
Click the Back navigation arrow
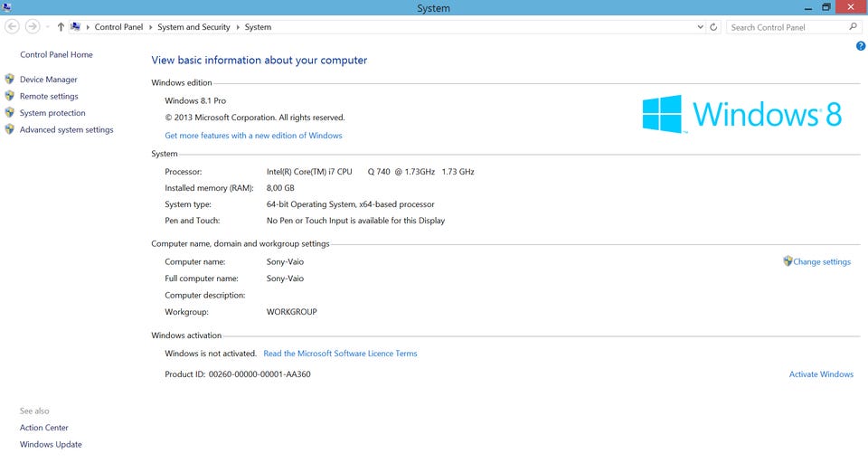[x=13, y=27]
